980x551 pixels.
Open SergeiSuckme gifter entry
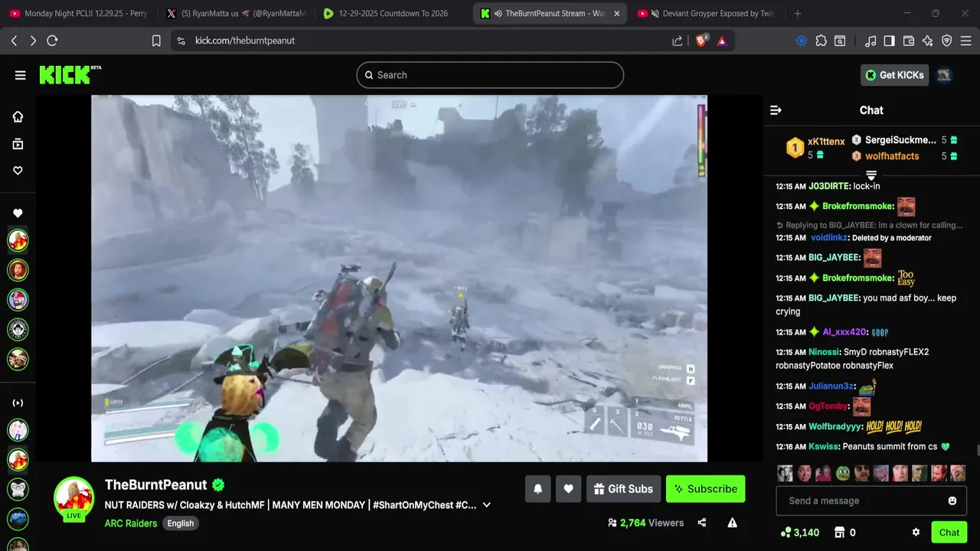click(900, 140)
